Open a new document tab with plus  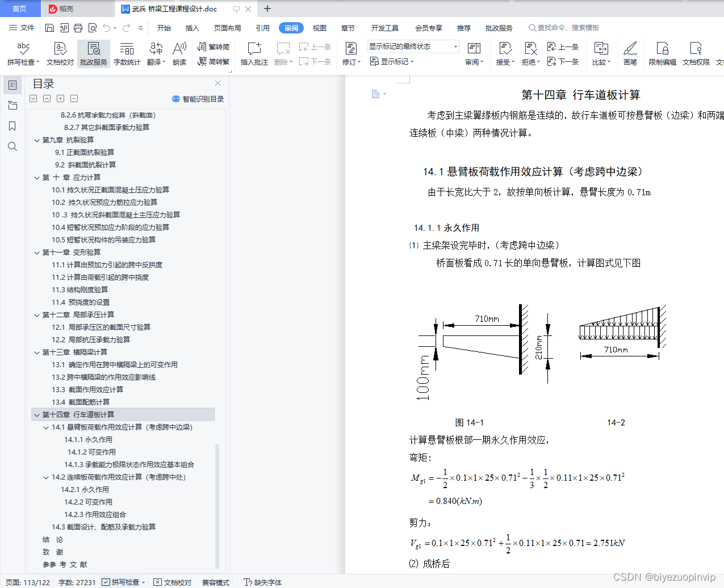click(x=267, y=9)
